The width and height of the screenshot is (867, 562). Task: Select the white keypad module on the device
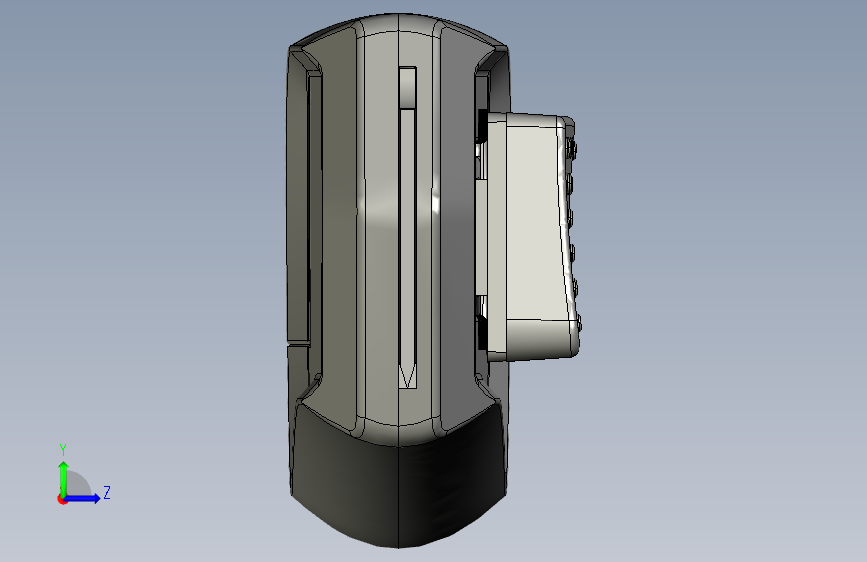[x=532, y=238]
